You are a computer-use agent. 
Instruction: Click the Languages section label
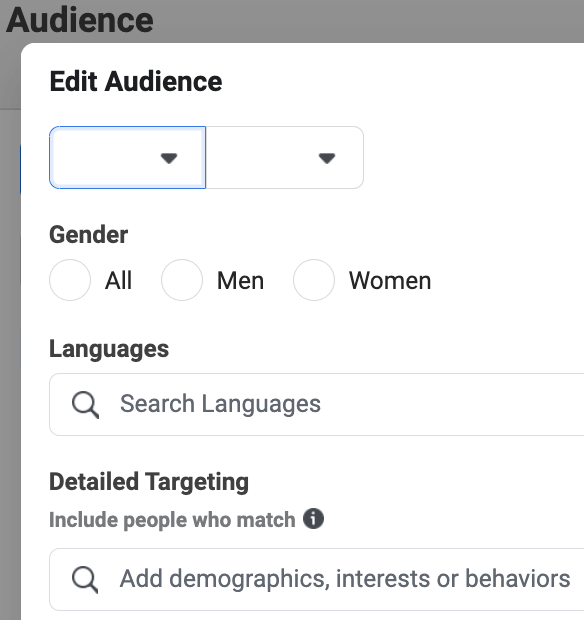point(109,350)
